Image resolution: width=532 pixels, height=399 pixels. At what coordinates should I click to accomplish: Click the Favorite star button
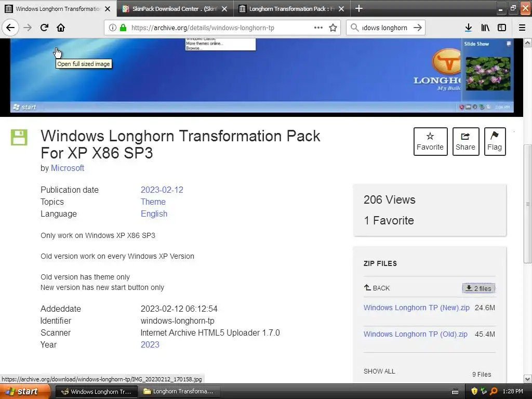[x=430, y=141]
